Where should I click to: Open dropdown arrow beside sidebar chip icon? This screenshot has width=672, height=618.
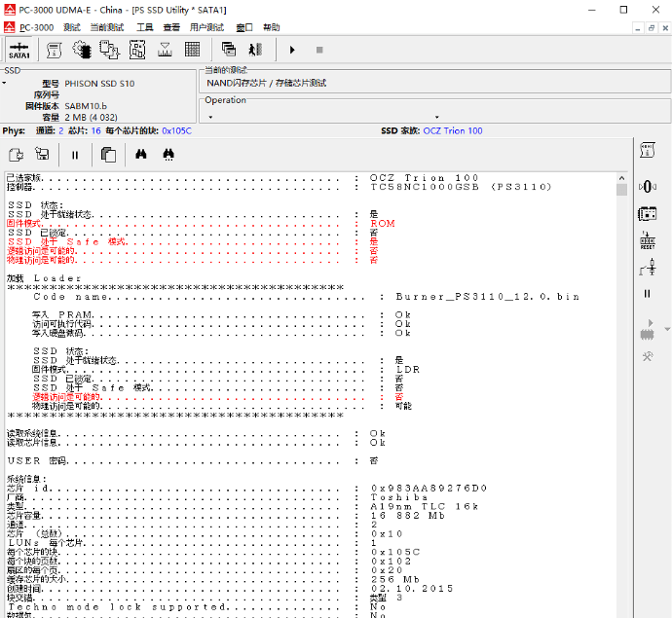[667, 329]
